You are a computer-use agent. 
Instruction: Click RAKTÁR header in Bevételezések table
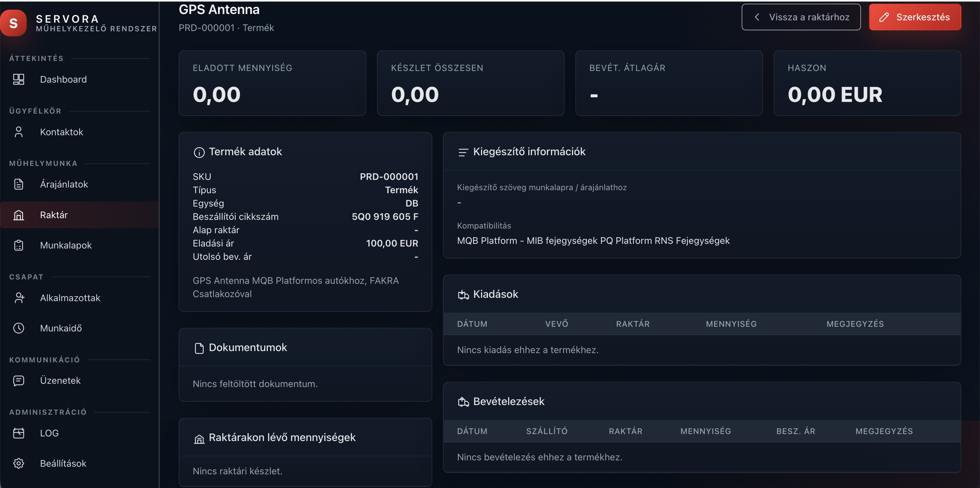(625, 431)
